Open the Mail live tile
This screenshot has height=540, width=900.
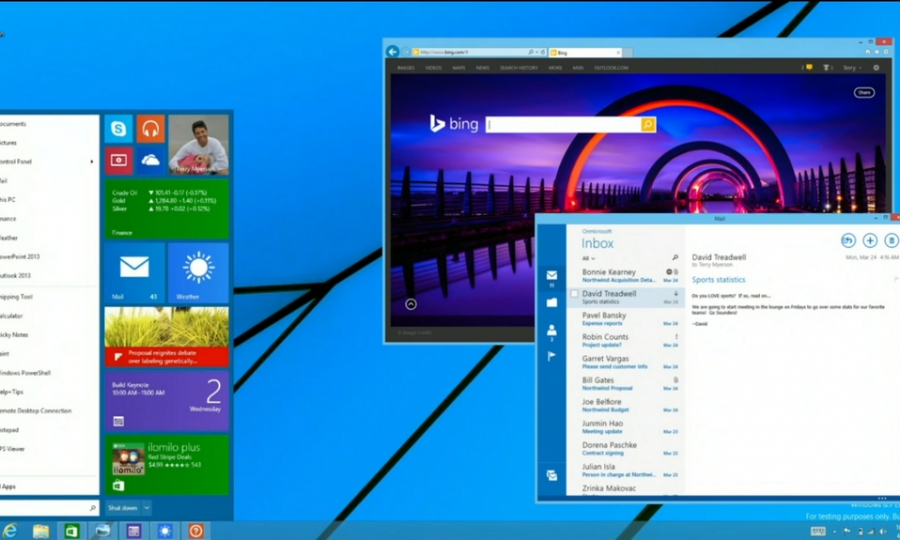tap(135, 273)
